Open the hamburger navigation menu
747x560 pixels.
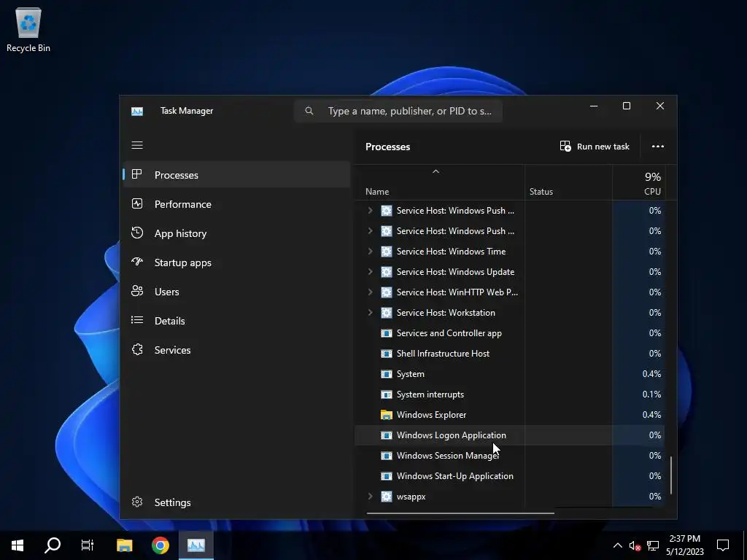pos(137,145)
